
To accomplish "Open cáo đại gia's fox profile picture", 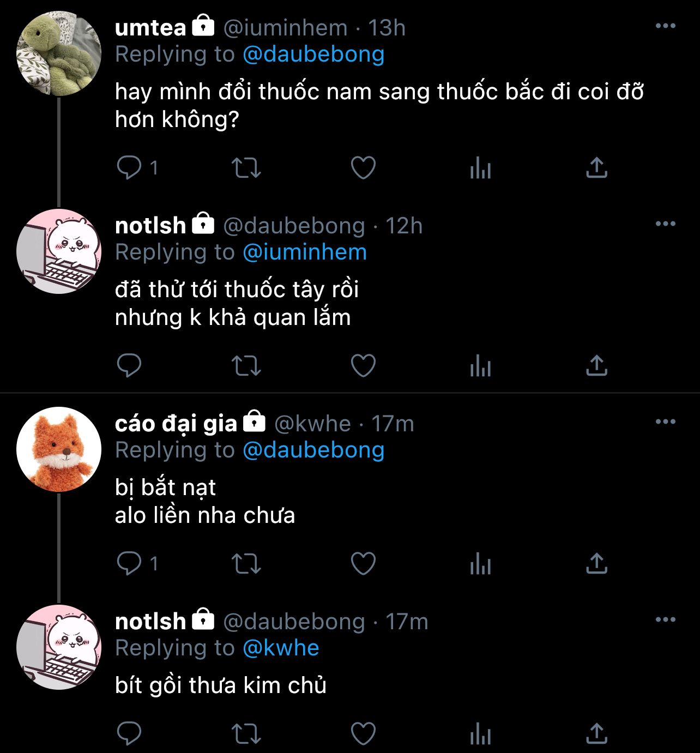I will [59, 449].
